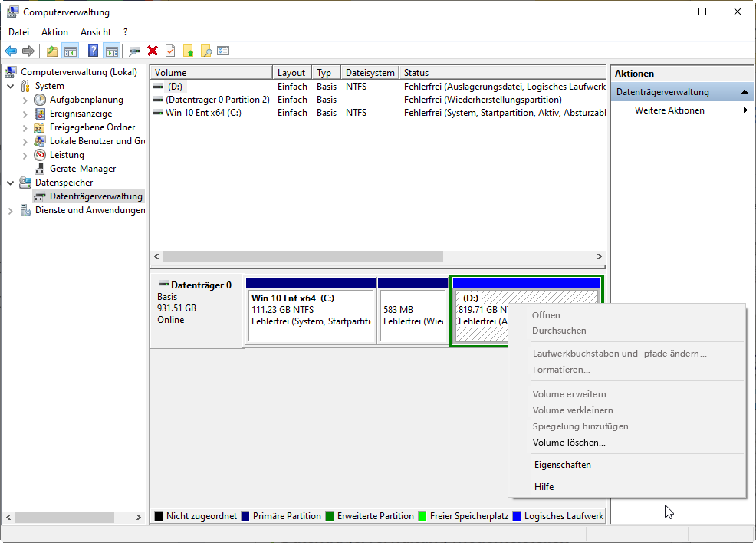Click the disk connection toolbar icon
Image resolution: width=756 pixels, height=543 pixels.
point(135,51)
